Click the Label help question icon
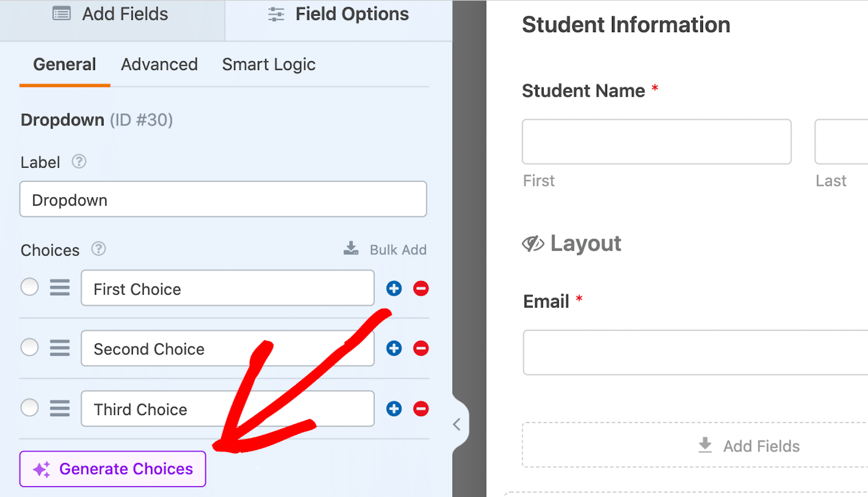868x497 pixels. [x=79, y=162]
